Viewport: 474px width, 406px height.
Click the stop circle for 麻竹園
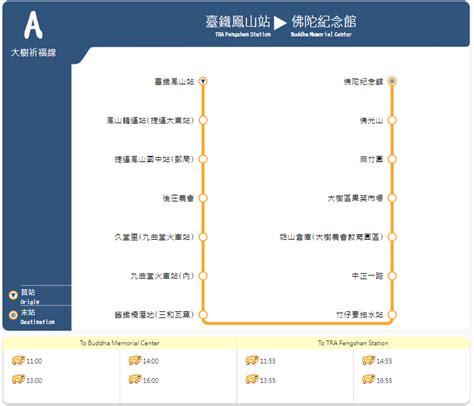[392, 159]
